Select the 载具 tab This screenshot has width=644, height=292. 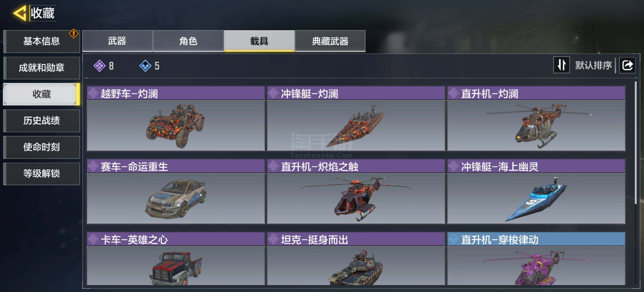(259, 41)
